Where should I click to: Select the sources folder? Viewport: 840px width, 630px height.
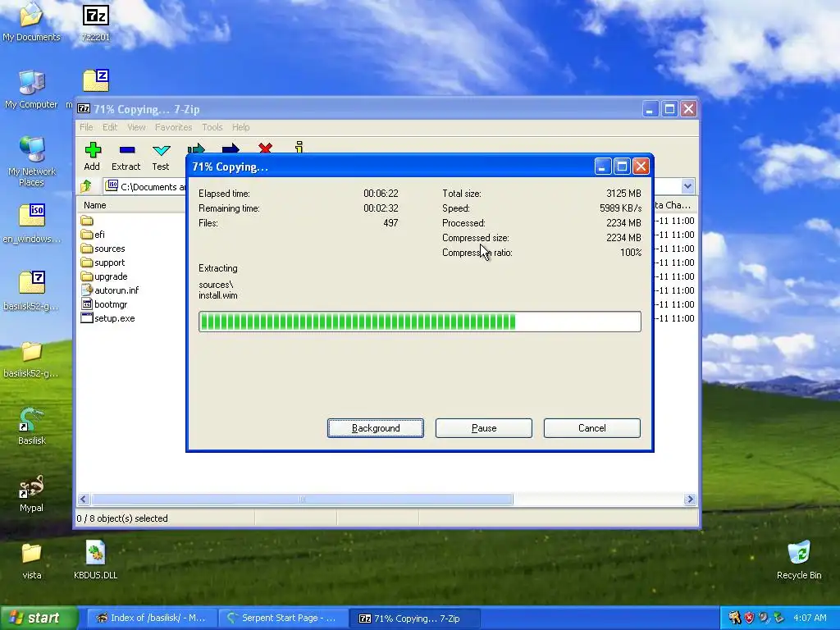tap(103, 249)
